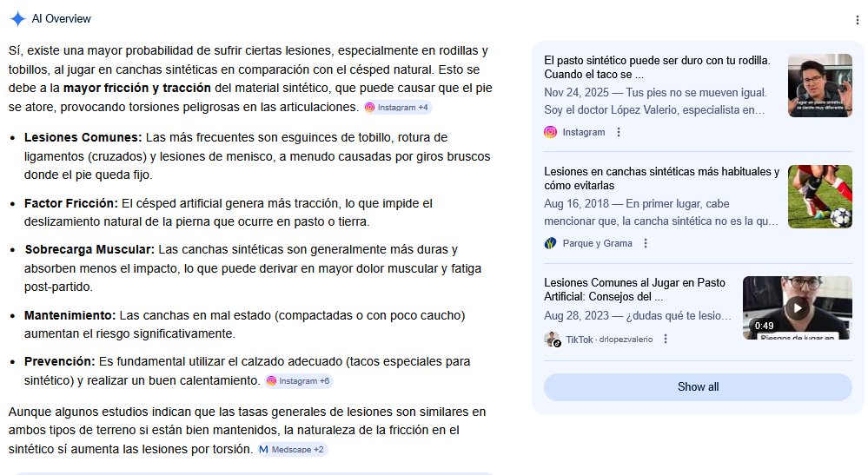
Task: Open the Medscape +2 source chip
Action: pos(292,450)
